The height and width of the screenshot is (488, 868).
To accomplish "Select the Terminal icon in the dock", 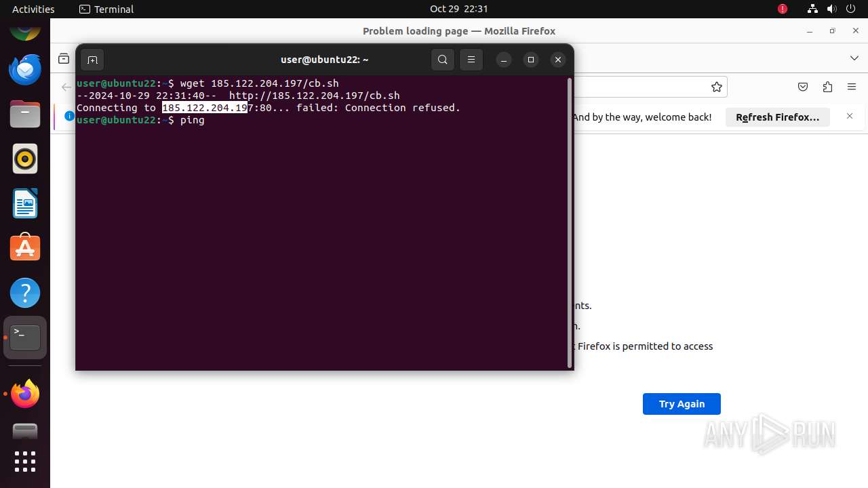I will coord(25,338).
